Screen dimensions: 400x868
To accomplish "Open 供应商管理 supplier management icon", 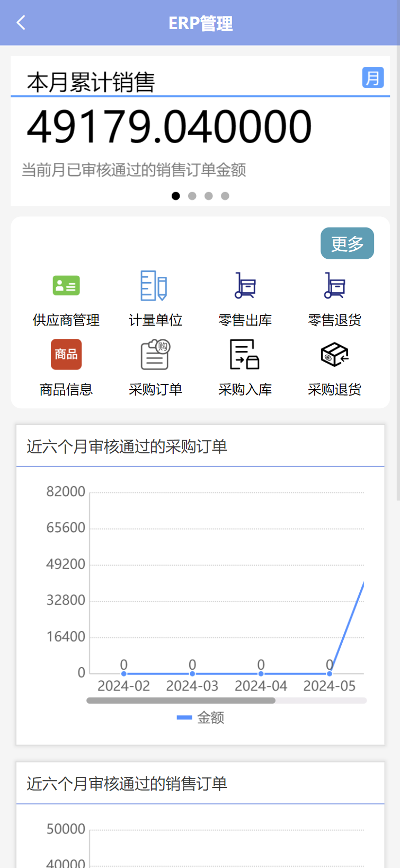I will [66, 286].
